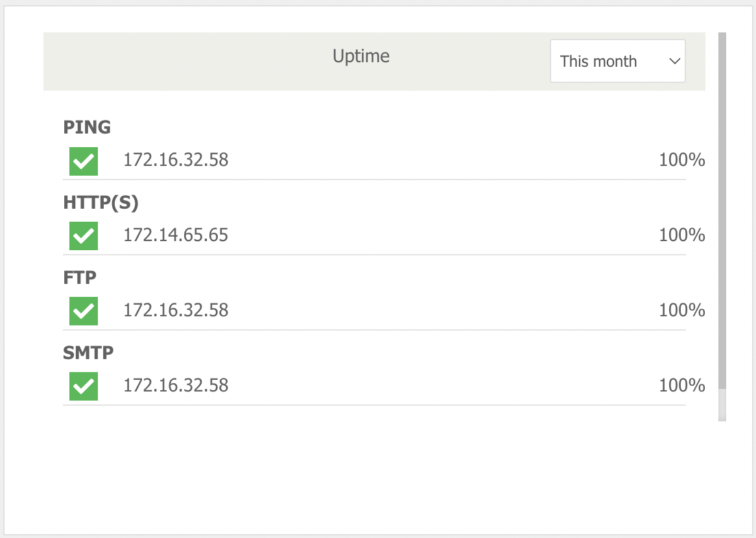This screenshot has width=756, height=538.
Task: Click the 100% uptime value for SMTP
Action: (x=681, y=386)
